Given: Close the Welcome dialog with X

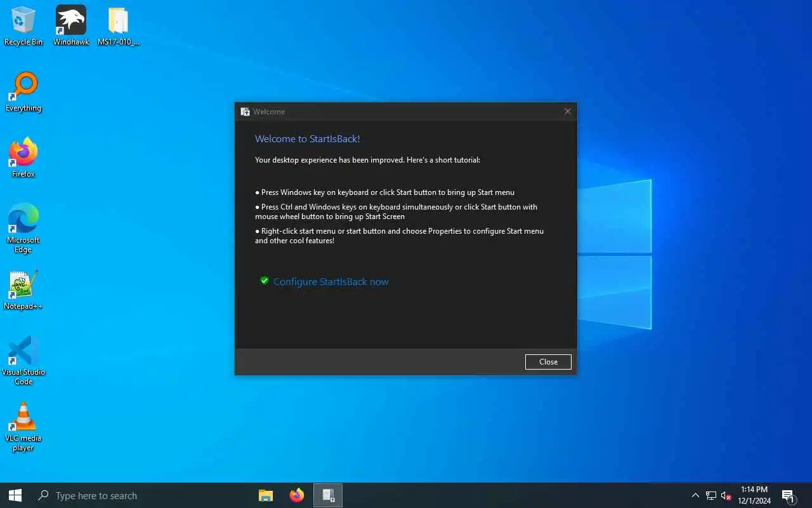Looking at the screenshot, I should pos(568,111).
